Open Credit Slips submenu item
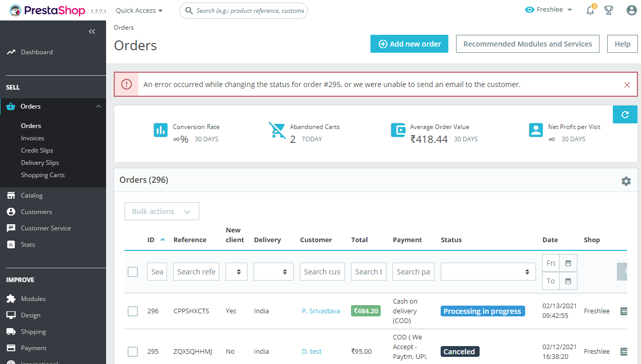641x364 pixels. click(37, 151)
